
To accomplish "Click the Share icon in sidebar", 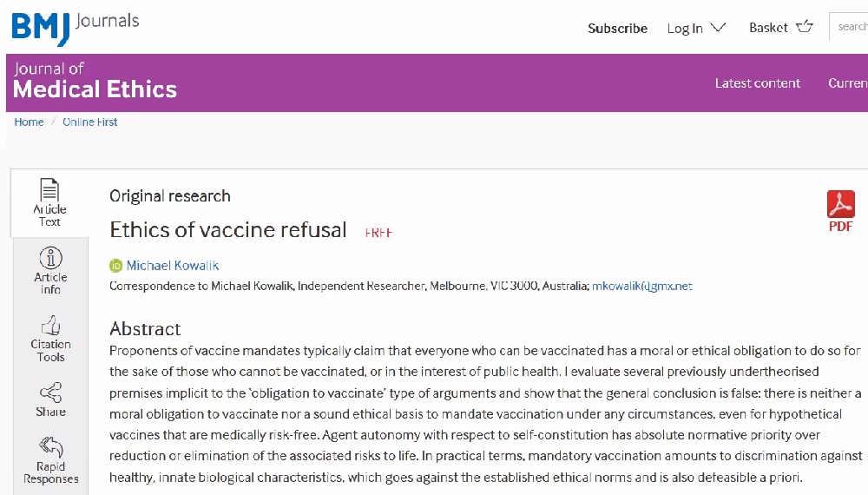I will 50,393.
